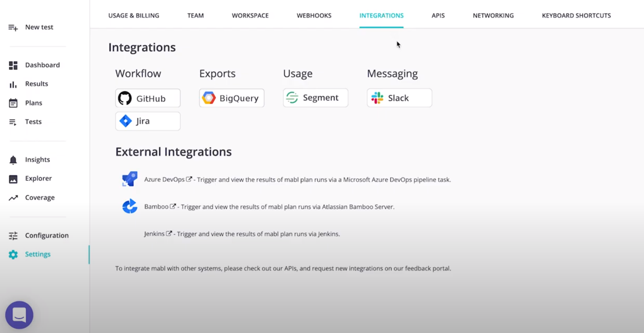Click the BigQuery hexagon logo
The image size is (644, 333).
click(x=209, y=98)
